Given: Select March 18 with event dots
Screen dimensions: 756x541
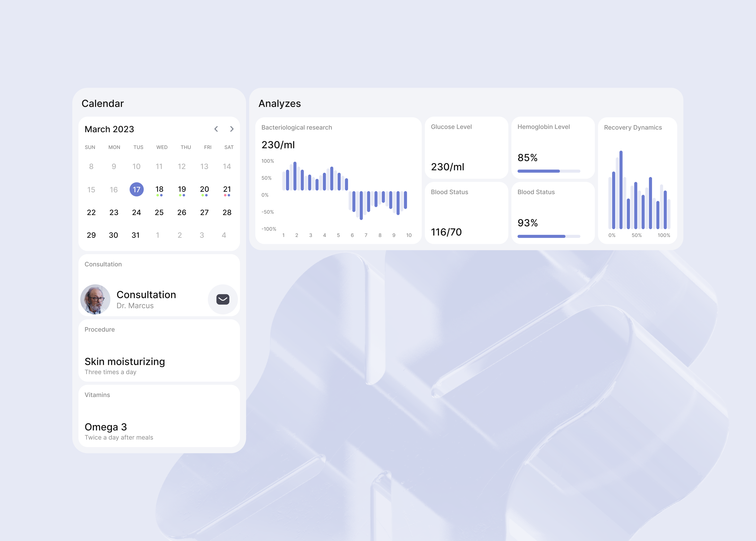Looking at the screenshot, I should pyautogui.click(x=159, y=190).
